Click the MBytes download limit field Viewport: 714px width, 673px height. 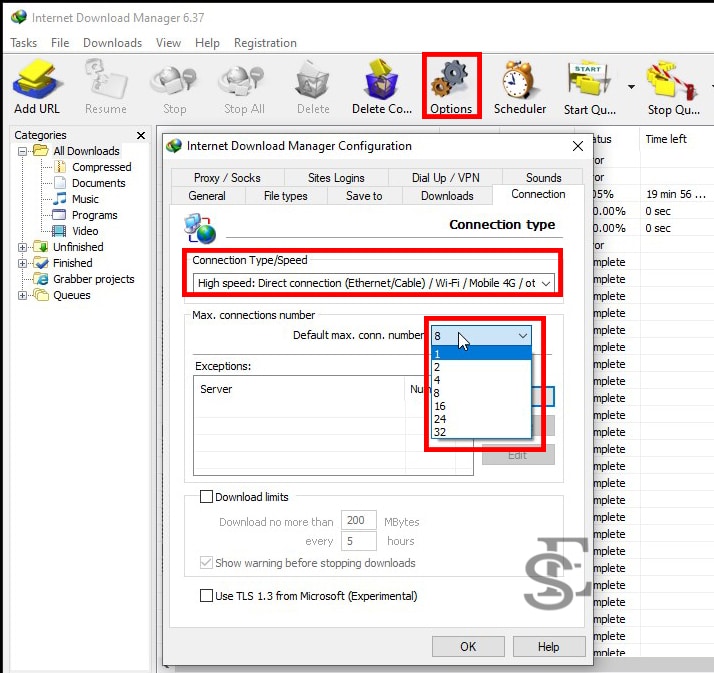coord(359,520)
